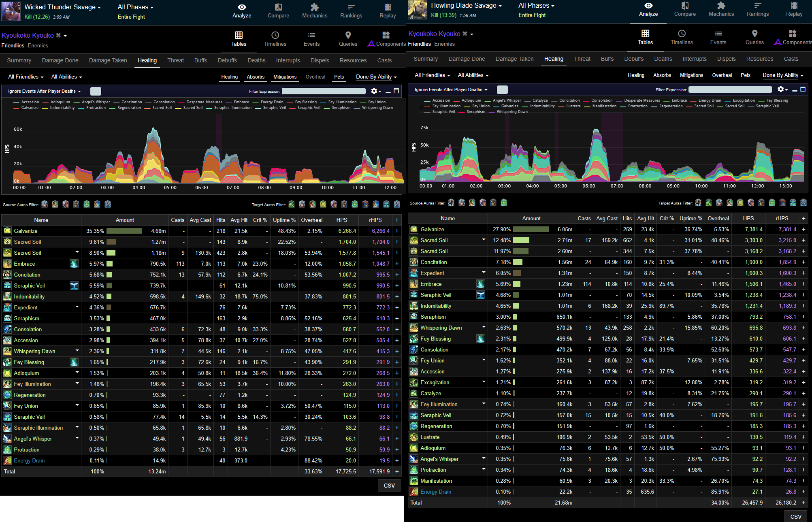This screenshot has width=812, height=522.
Task: Open Rankings in Howling Blade report
Action: pyautogui.click(x=758, y=9)
